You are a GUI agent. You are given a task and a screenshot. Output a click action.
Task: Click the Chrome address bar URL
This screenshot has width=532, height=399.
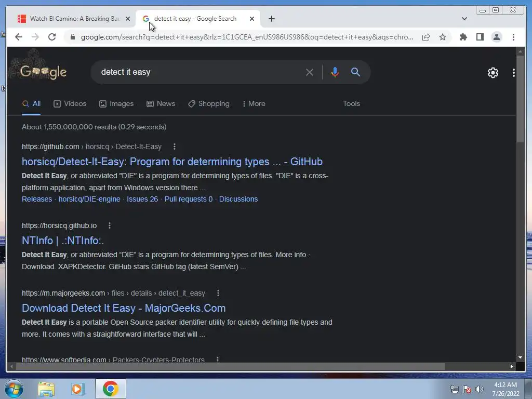click(x=247, y=37)
